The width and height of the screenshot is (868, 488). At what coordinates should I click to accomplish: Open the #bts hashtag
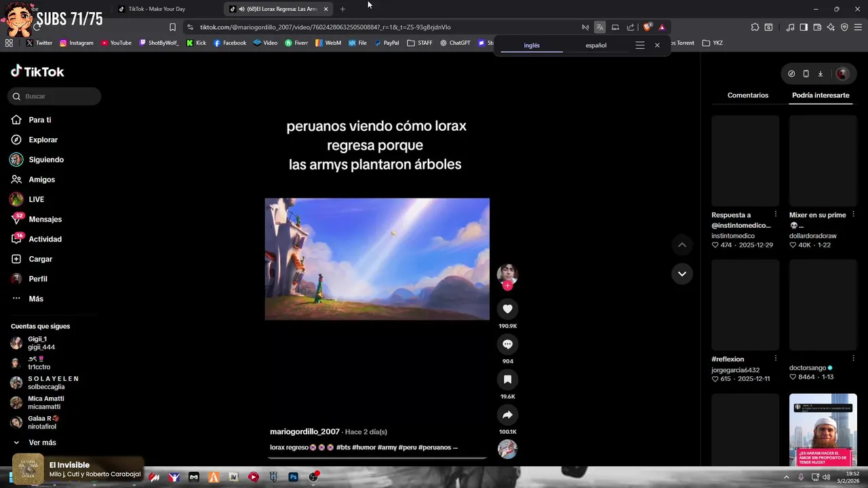click(x=342, y=447)
